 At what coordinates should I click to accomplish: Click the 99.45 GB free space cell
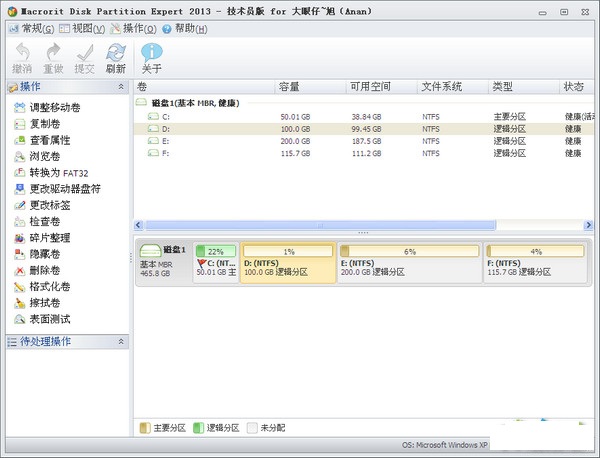(x=366, y=129)
